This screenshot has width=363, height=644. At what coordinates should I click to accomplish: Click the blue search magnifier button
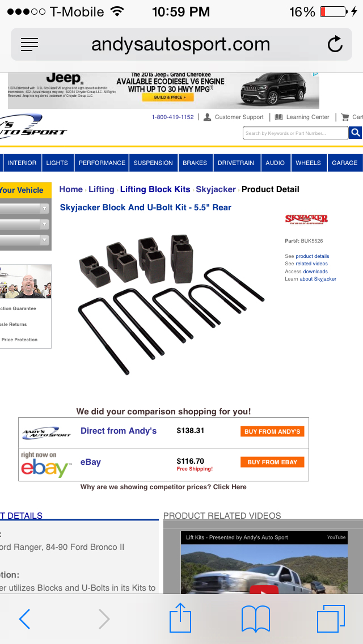tap(355, 133)
